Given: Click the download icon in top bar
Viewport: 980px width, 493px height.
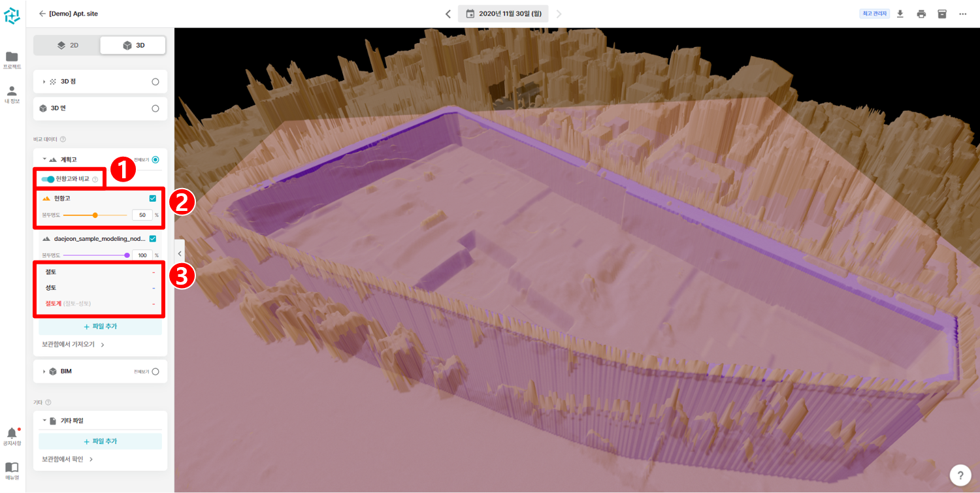Looking at the screenshot, I should (900, 14).
